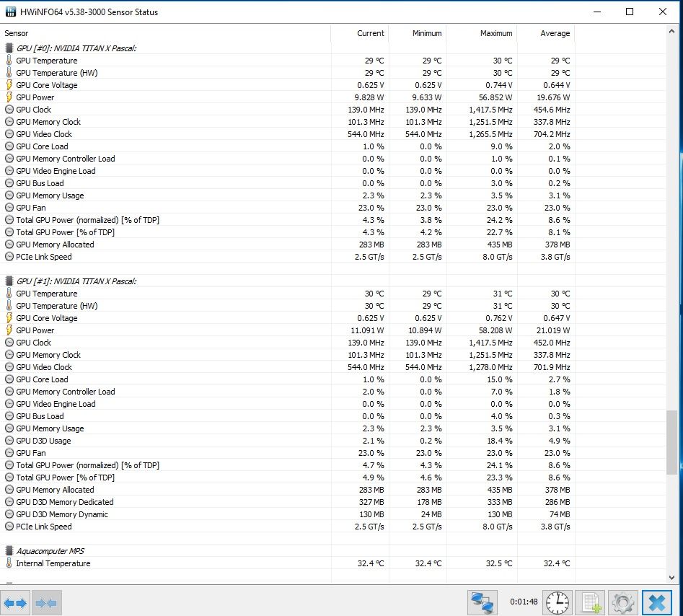Click the 9.0 % maximum core load value
This screenshot has width=683, height=616.
tap(501, 146)
